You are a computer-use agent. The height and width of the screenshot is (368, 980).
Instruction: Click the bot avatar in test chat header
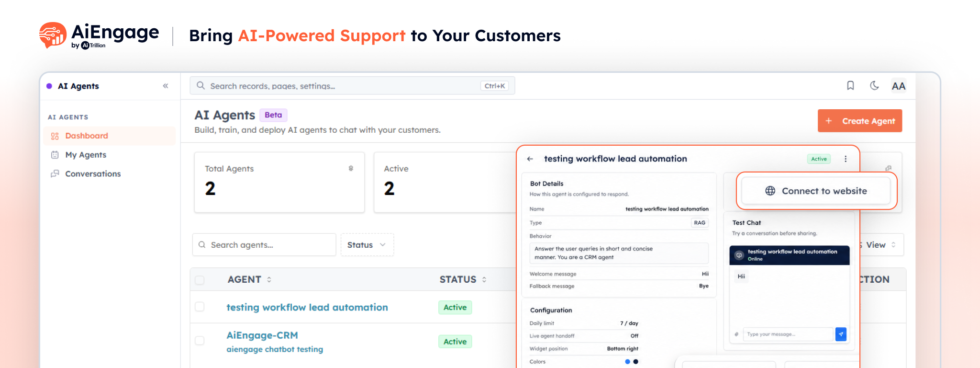click(x=739, y=255)
